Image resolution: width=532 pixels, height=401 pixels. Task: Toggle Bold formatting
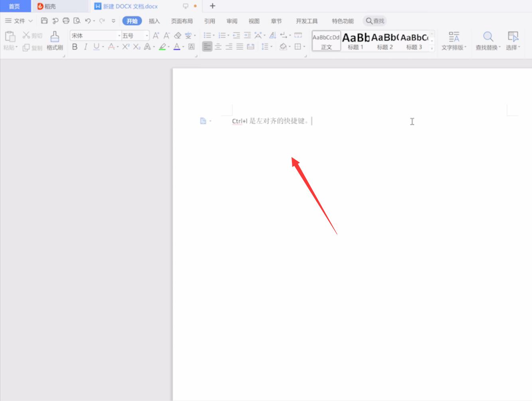[x=75, y=47]
